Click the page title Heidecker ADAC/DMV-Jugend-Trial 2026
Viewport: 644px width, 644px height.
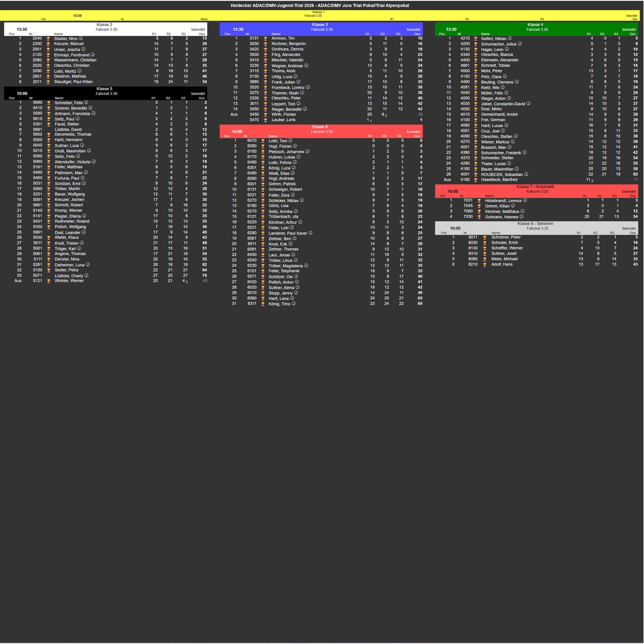[x=272, y=5]
